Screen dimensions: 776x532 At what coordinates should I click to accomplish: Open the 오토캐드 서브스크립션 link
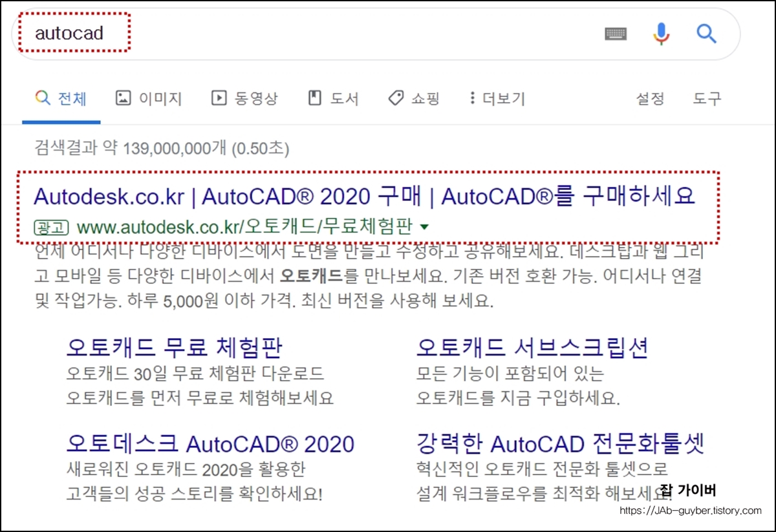532,347
